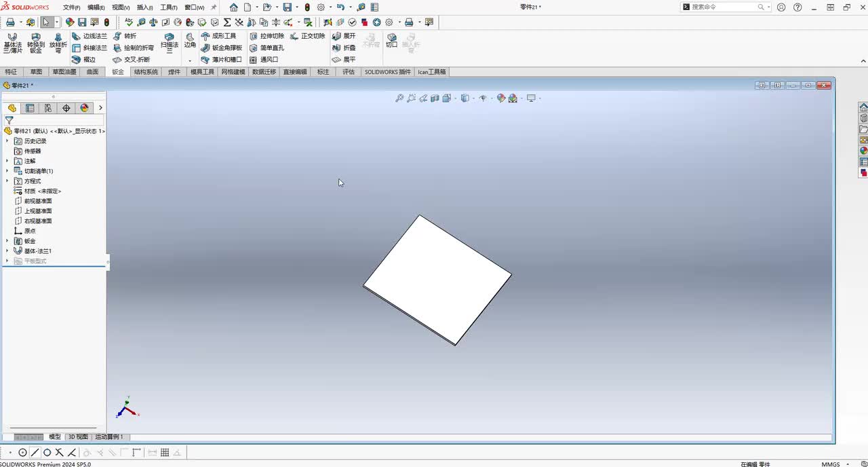Viewport: 868px width, 467px height.
Task: Click the traffic-light rebuild icon in title bar
Action: 307,7
